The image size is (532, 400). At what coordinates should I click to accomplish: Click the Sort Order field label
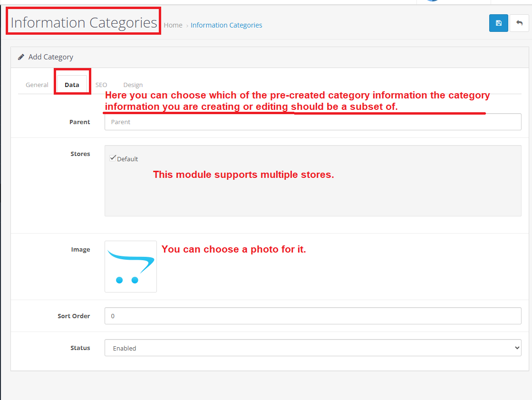pos(74,316)
